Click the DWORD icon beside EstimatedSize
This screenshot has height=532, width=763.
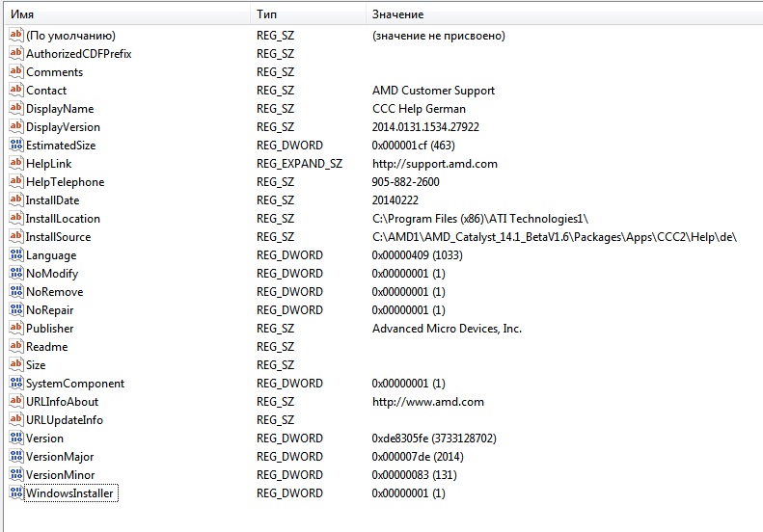click(x=15, y=146)
